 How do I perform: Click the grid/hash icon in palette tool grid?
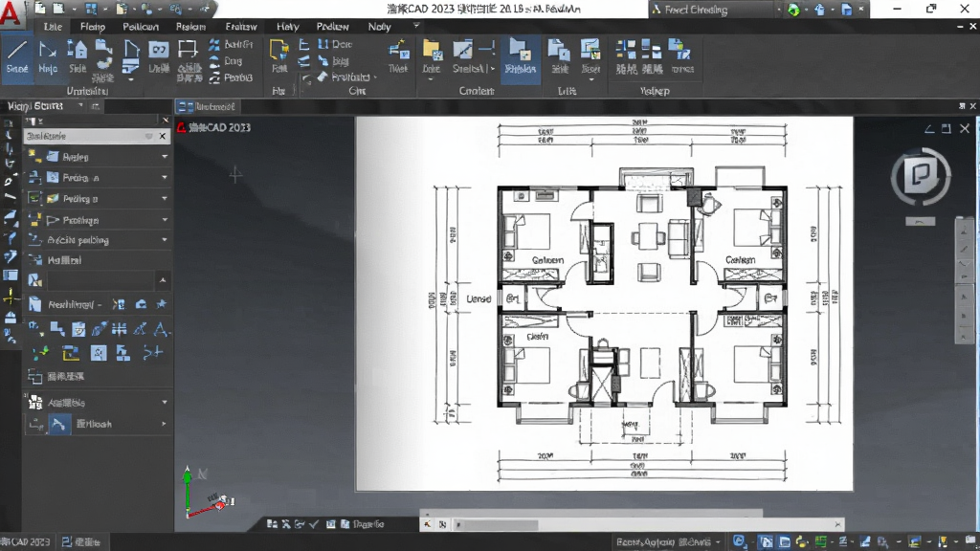(x=120, y=329)
